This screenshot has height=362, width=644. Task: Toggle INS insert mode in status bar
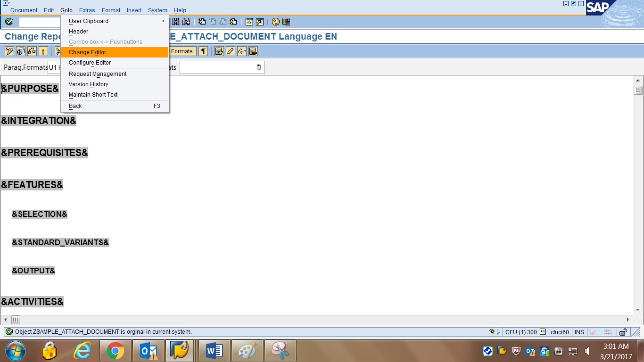pyautogui.click(x=579, y=332)
